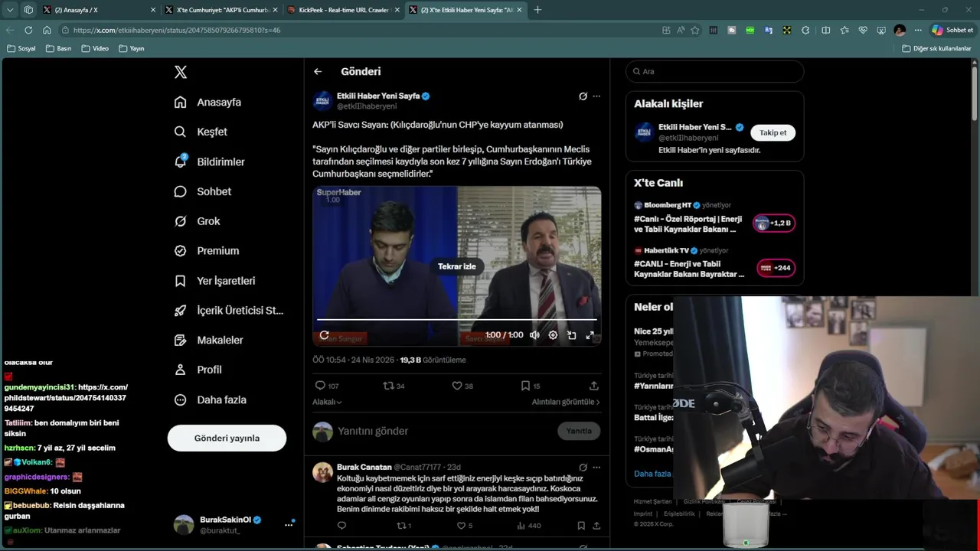Viewport: 980px width, 551px height.
Task: Switch to Anasayfa / X browser tab
Action: click(98, 10)
